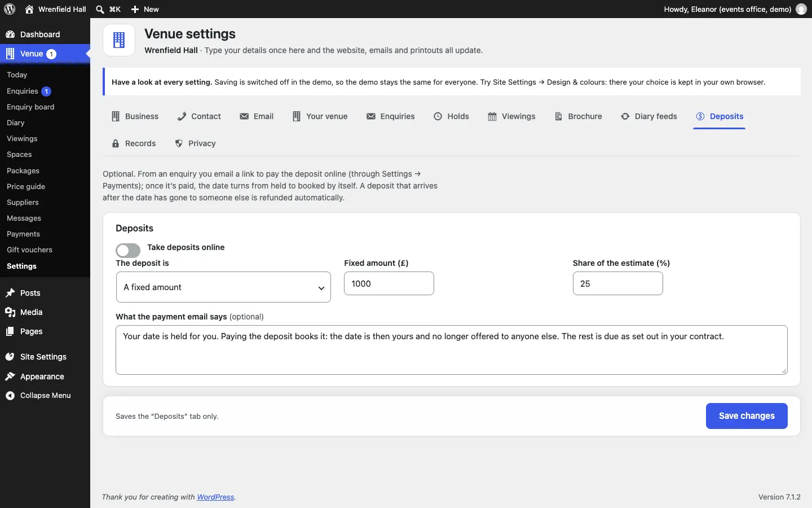Click the Brochure tab document icon
This screenshot has width=812, height=508.
[x=559, y=116]
